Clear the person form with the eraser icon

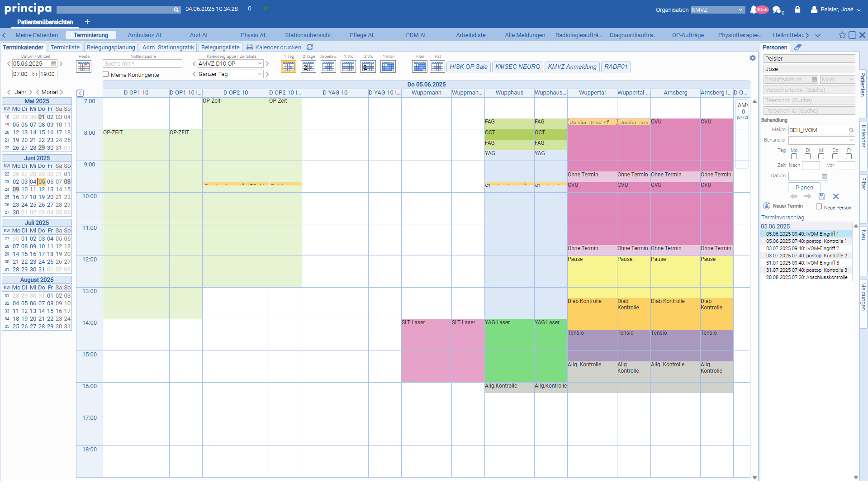(798, 47)
